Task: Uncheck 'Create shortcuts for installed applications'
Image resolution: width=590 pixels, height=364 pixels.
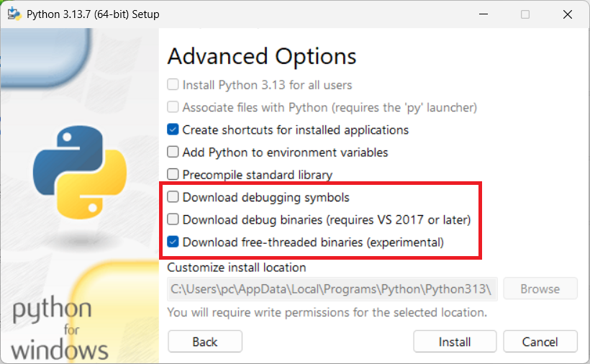Action: coord(173,130)
